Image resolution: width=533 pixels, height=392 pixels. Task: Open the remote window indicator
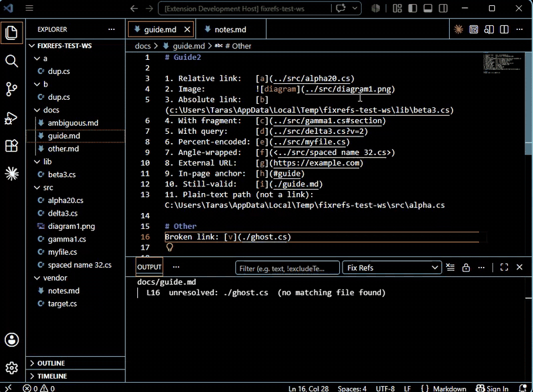(8, 387)
